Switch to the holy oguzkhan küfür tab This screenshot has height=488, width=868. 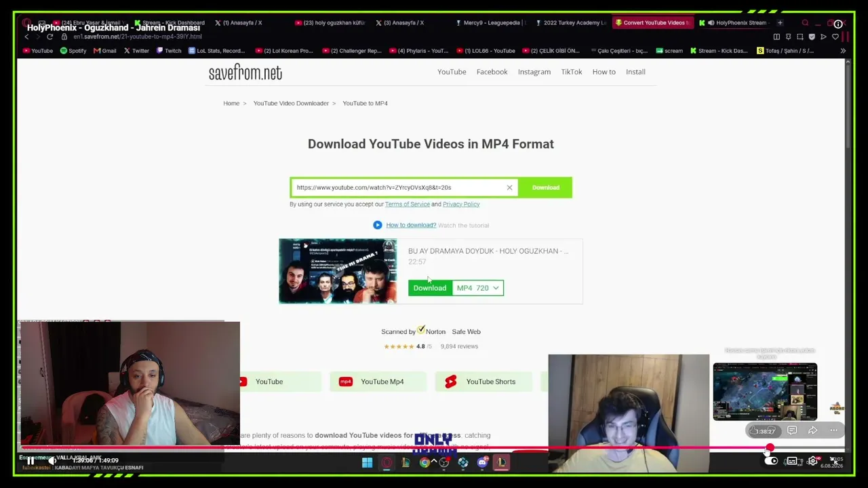pyautogui.click(x=331, y=23)
